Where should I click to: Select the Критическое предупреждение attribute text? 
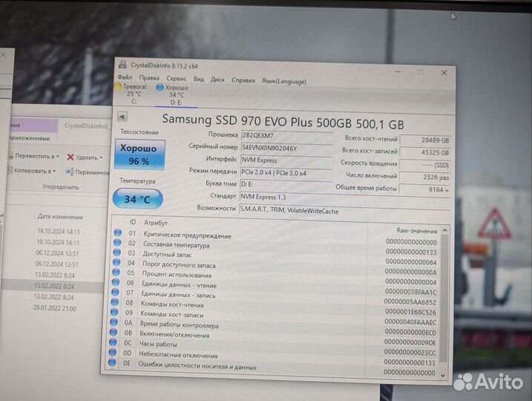pyautogui.click(x=187, y=235)
